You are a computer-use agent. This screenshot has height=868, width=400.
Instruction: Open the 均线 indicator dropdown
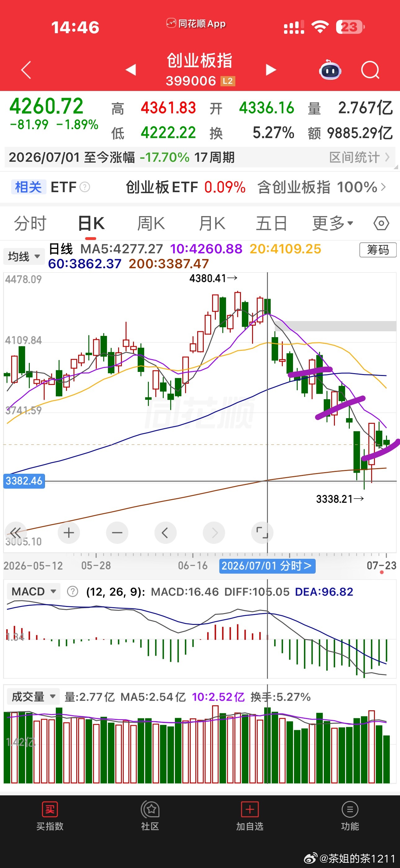(x=24, y=256)
